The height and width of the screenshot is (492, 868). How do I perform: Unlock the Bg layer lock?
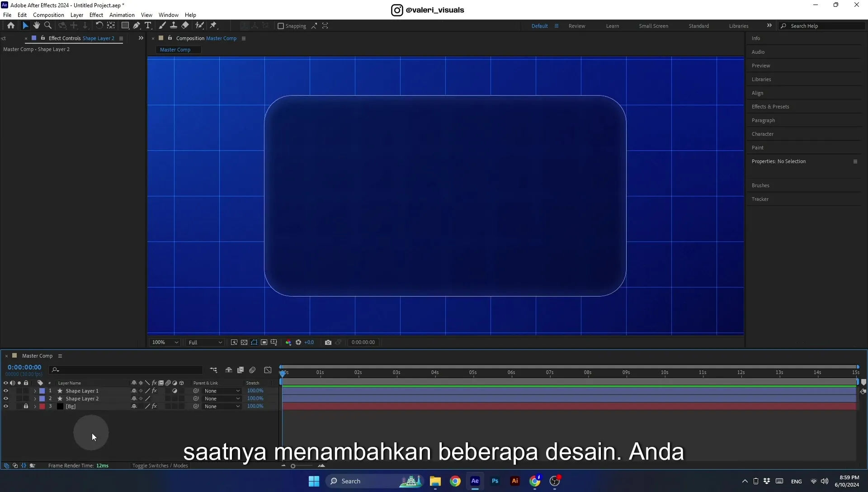pyautogui.click(x=26, y=406)
